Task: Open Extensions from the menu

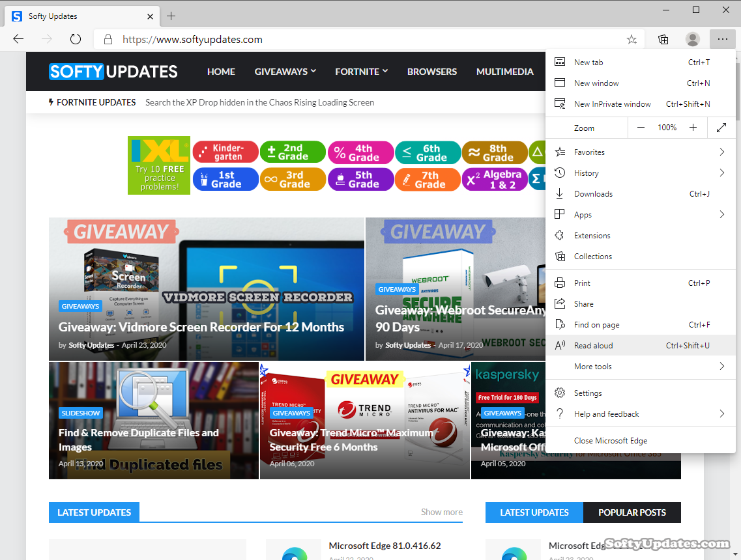Action: click(x=641, y=235)
